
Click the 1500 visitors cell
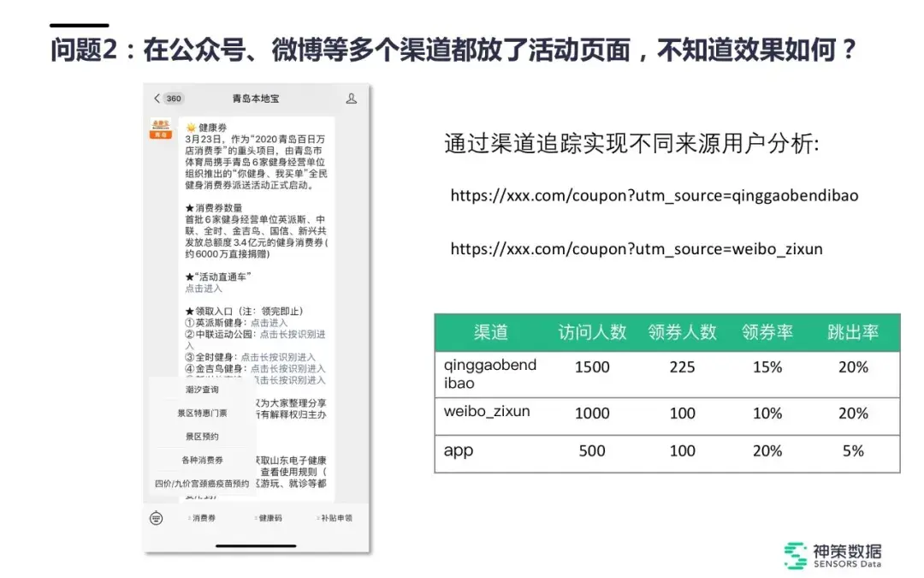coord(592,367)
